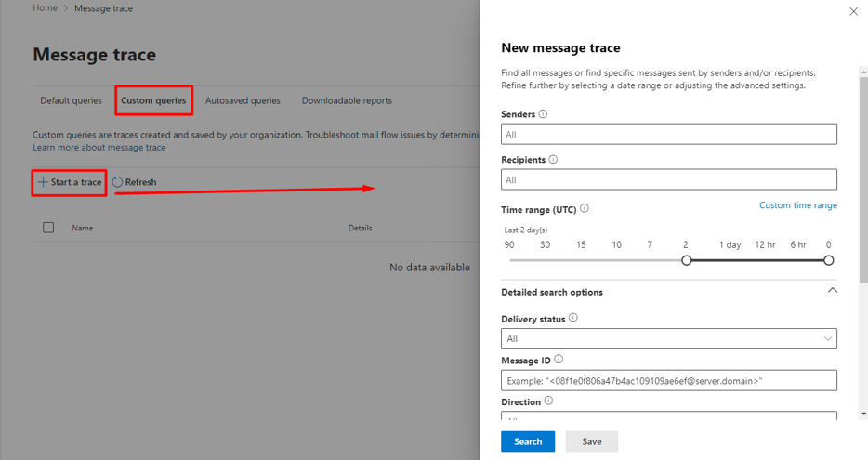Click the left time range slider handle
The image size is (868, 460).
[687, 260]
